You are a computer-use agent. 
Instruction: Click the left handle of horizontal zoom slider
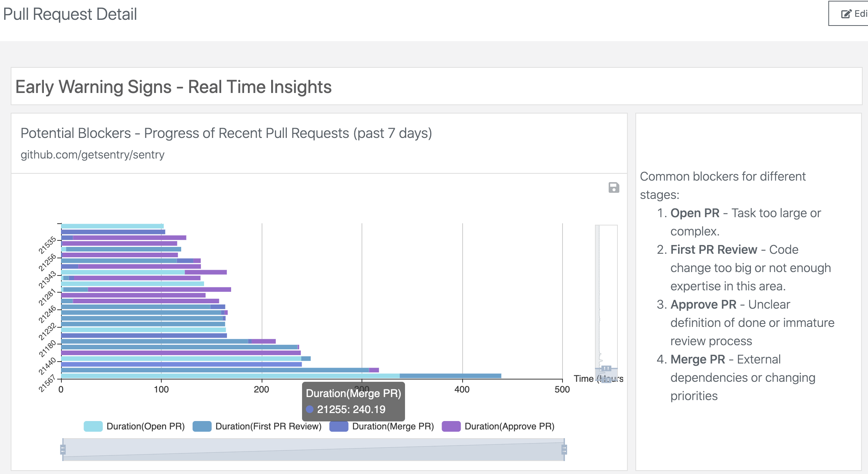(x=63, y=450)
